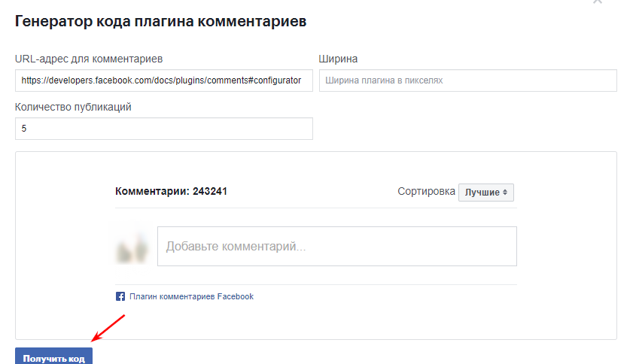Click the 'URL-адрес для комментариев' label
Viewport: 633px width, 364px height.
pyautogui.click(x=89, y=59)
